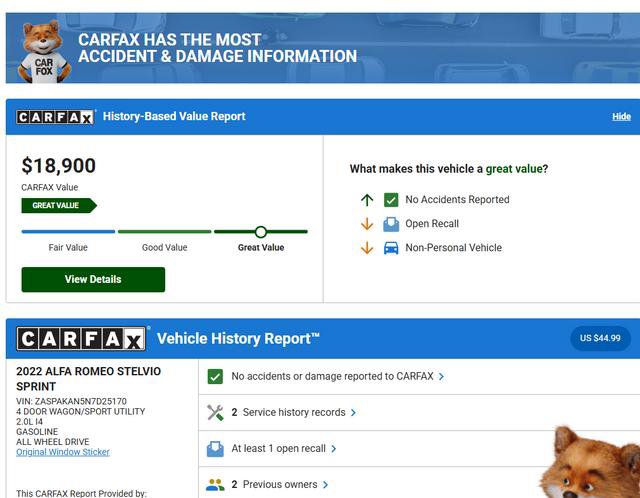Click the CARFAX logo in Value Report header
The image size is (640, 498).
[x=56, y=117]
